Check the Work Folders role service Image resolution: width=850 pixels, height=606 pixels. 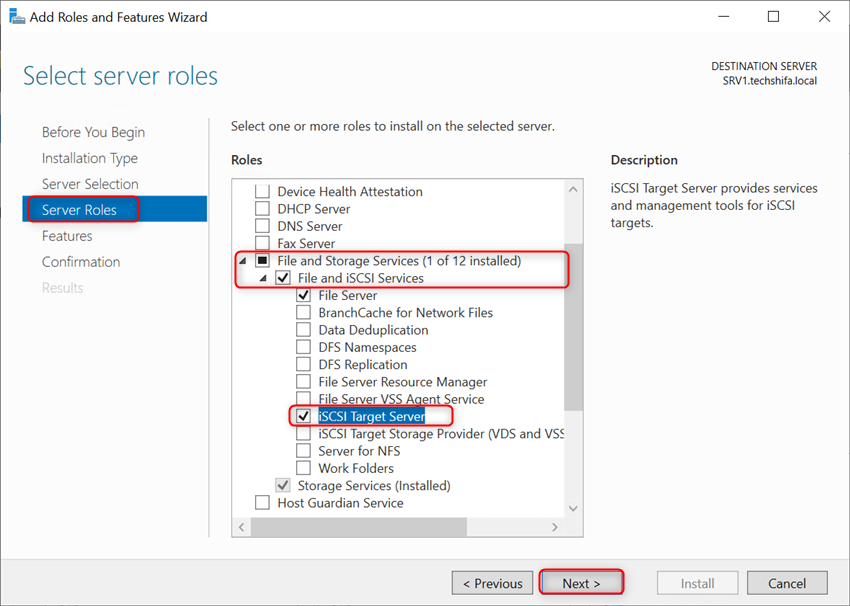[x=303, y=467]
